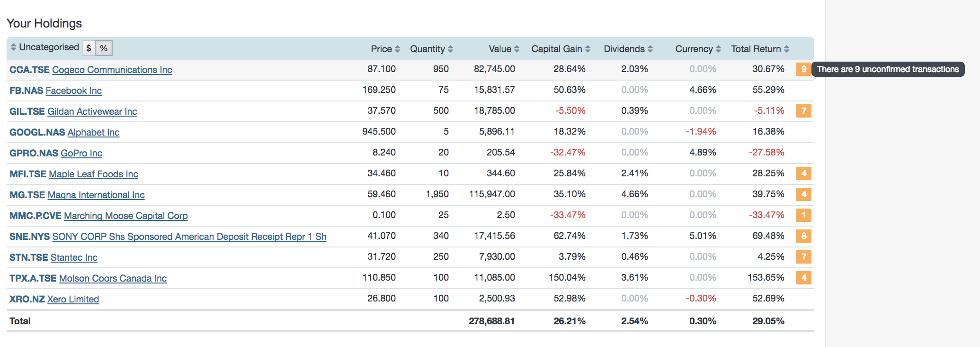The image size is (980, 347).
Task: Open Maple Leaf Foods Inc holding
Action: coord(93,174)
